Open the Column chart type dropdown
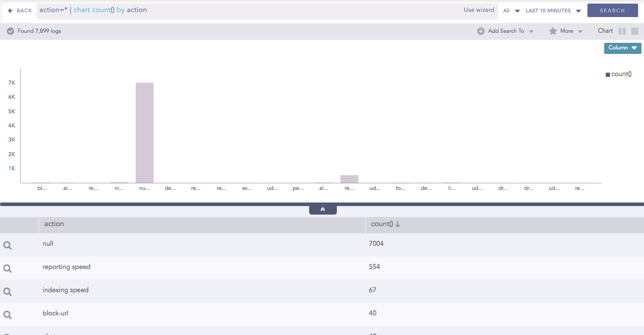The height and width of the screenshot is (335, 644). point(622,48)
